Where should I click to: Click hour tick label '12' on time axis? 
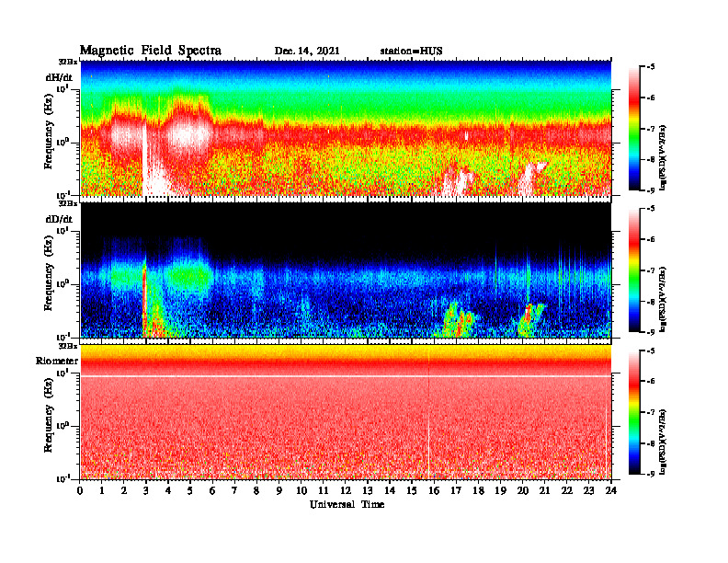coord(346,491)
